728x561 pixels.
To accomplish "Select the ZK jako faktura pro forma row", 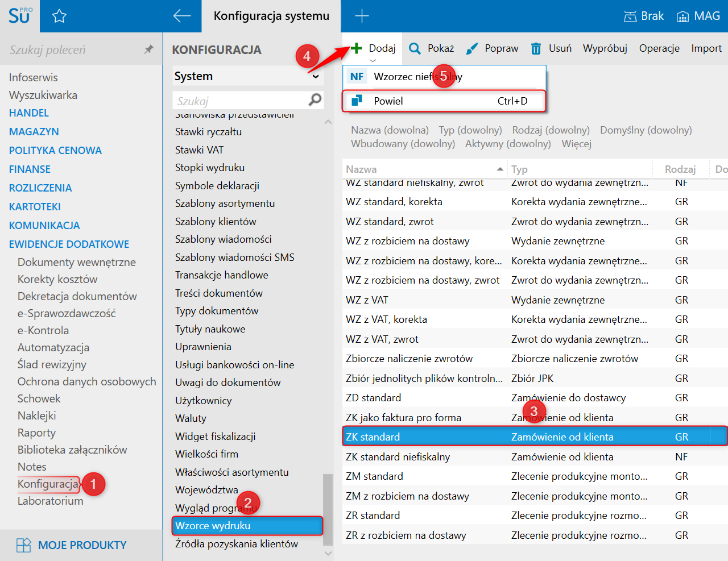I will (535, 418).
